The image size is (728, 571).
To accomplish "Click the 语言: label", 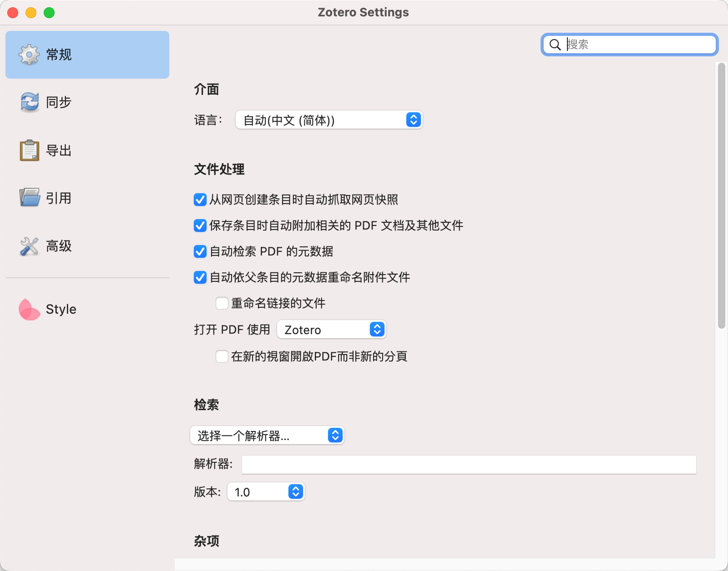I will [208, 120].
